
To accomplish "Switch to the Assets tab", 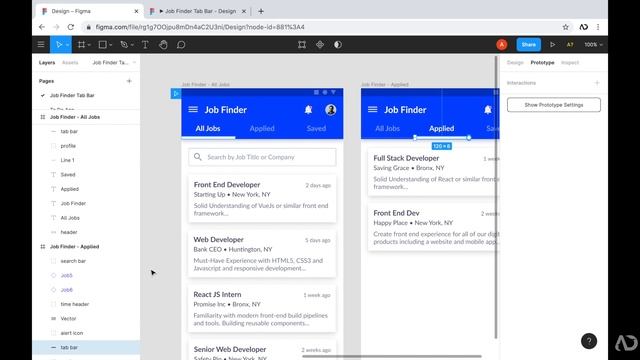I will (x=70, y=62).
